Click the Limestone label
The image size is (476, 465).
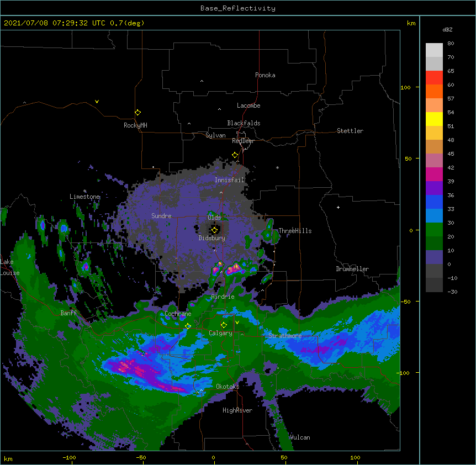point(84,197)
